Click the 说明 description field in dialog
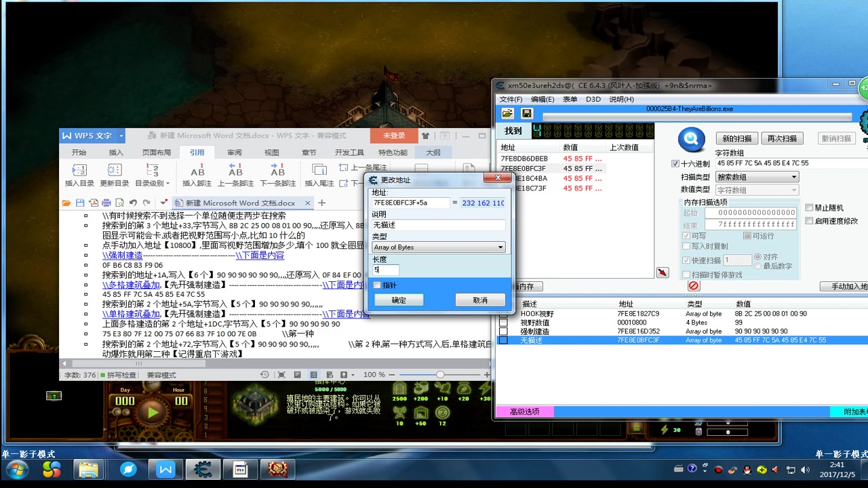The height and width of the screenshot is (488, 868). point(438,225)
